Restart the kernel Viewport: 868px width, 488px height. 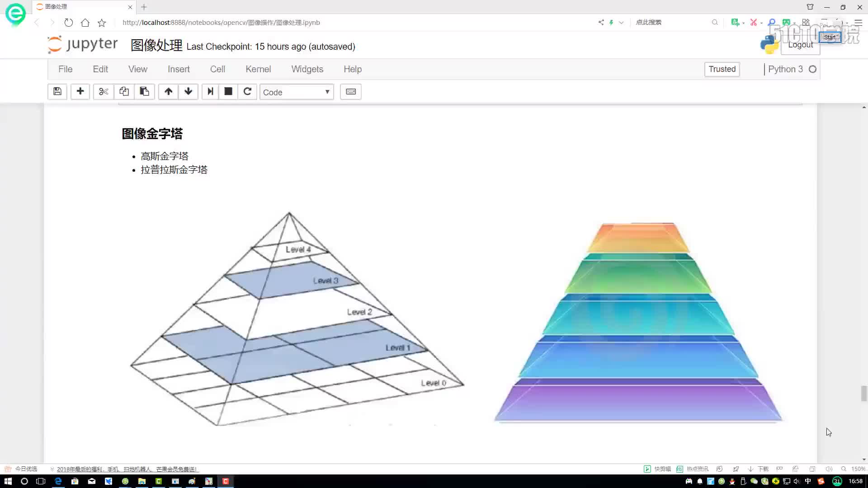[247, 92]
